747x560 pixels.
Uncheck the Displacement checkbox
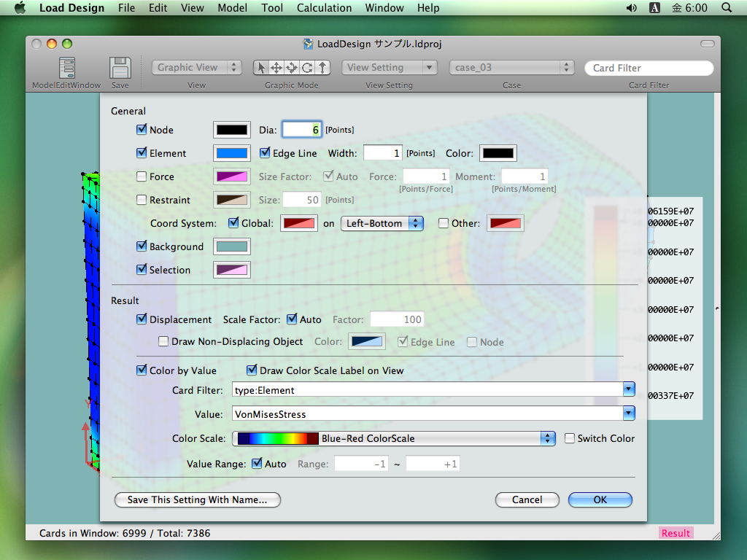(x=142, y=319)
